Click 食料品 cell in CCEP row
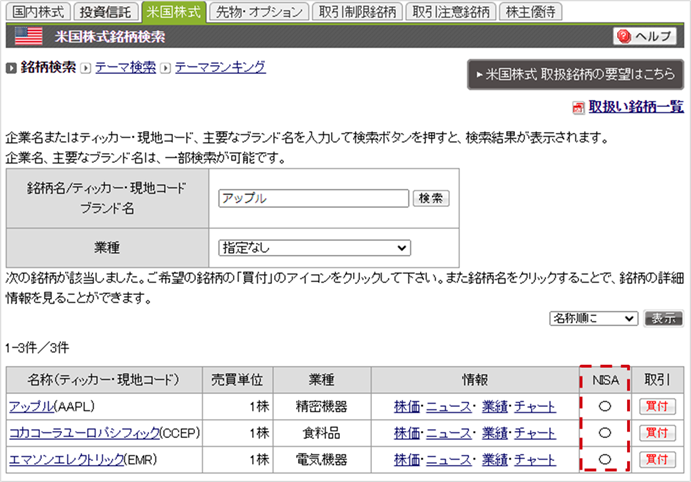Image resolution: width=691 pixels, height=482 pixels. (x=322, y=433)
